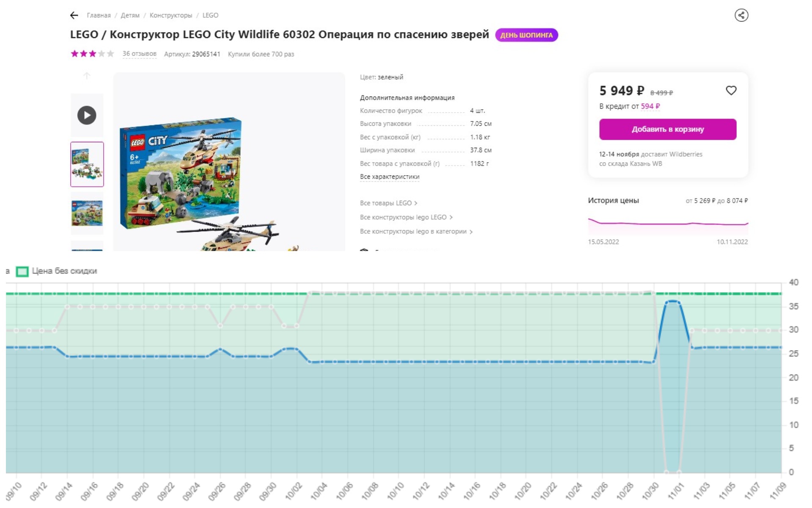Image resolution: width=812 pixels, height=508 pixels.
Task: Click 'Добавить в корзину' button
Action: [x=667, y=130]
